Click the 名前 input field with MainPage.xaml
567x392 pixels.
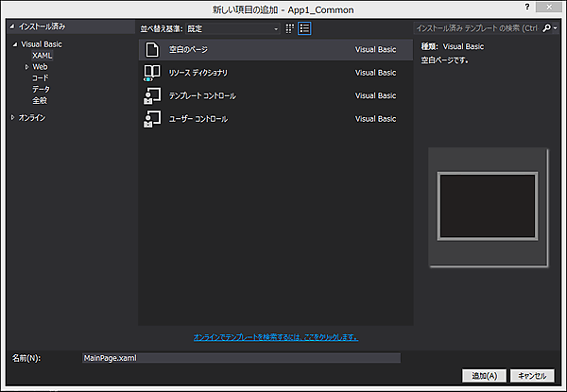(x=241, y=358)
